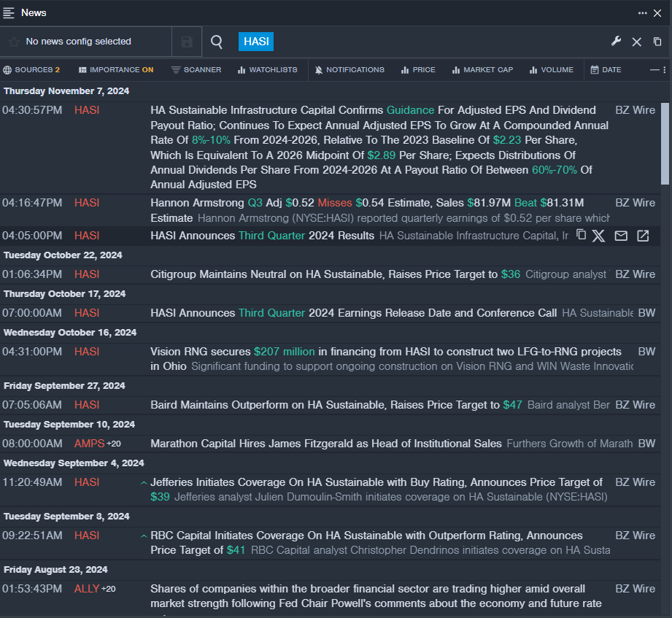Toggle the Importance ON filter
This screenshot has width=672, height=618.
(x=116, y=70)
